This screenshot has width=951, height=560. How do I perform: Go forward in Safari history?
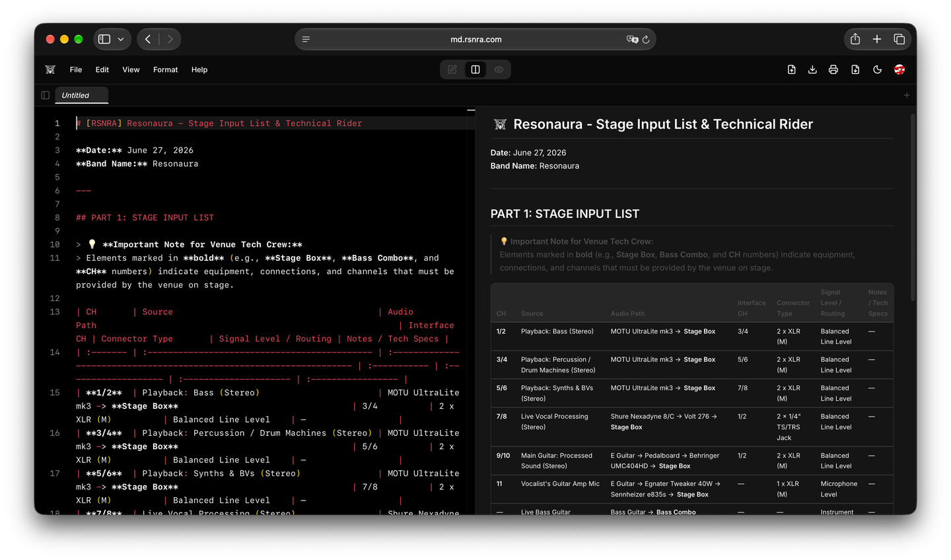click(170, 39)
